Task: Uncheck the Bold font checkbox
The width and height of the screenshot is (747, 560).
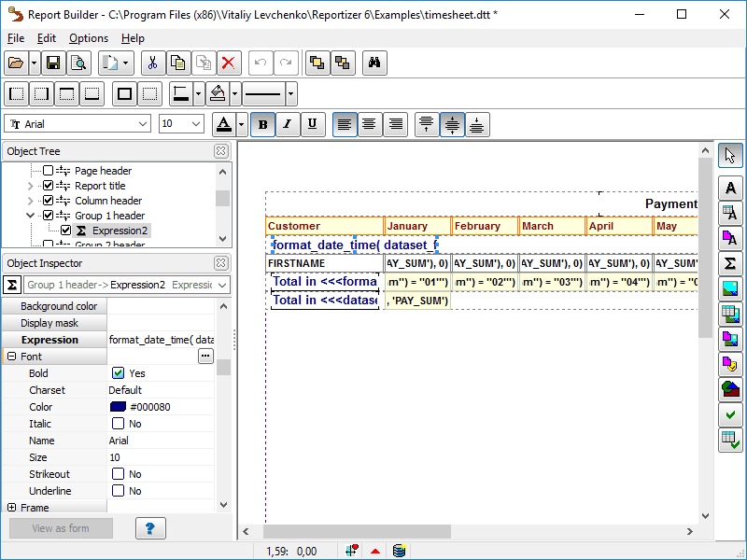Action: click(119, 373)
